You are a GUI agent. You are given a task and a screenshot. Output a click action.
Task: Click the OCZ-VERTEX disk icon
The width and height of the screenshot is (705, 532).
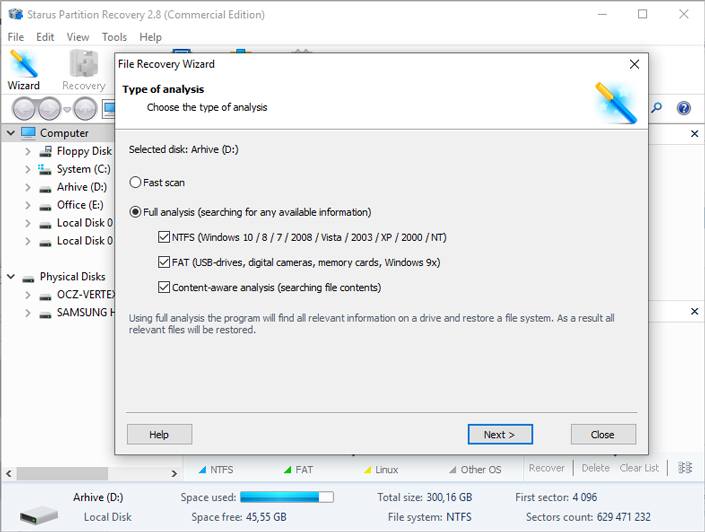click(x=45, y=296)
